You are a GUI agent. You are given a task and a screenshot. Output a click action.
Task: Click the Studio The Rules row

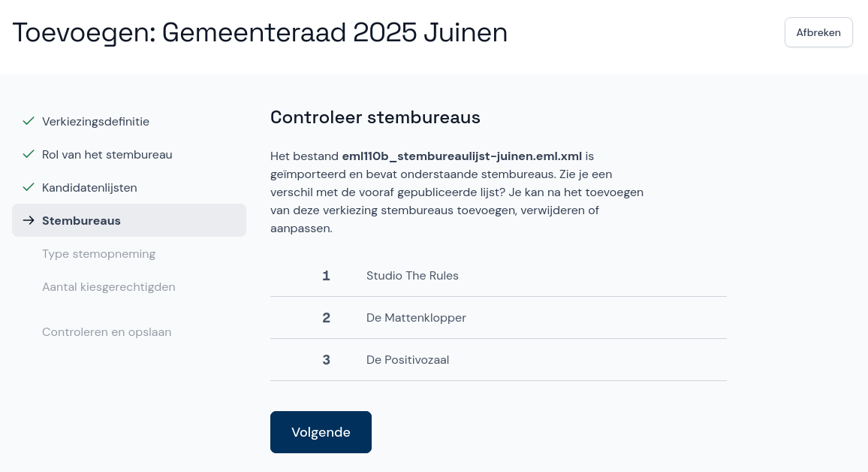412,275
